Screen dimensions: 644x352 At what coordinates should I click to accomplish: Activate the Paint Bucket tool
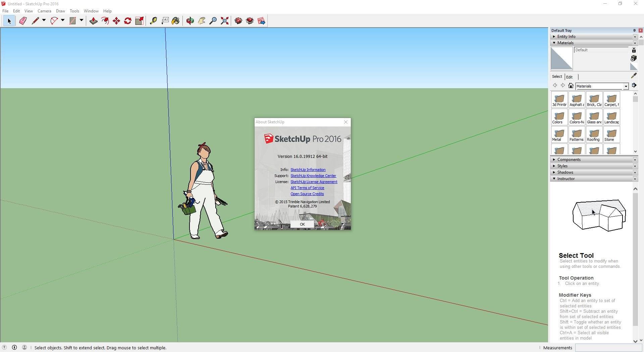[x=175, y=21]
